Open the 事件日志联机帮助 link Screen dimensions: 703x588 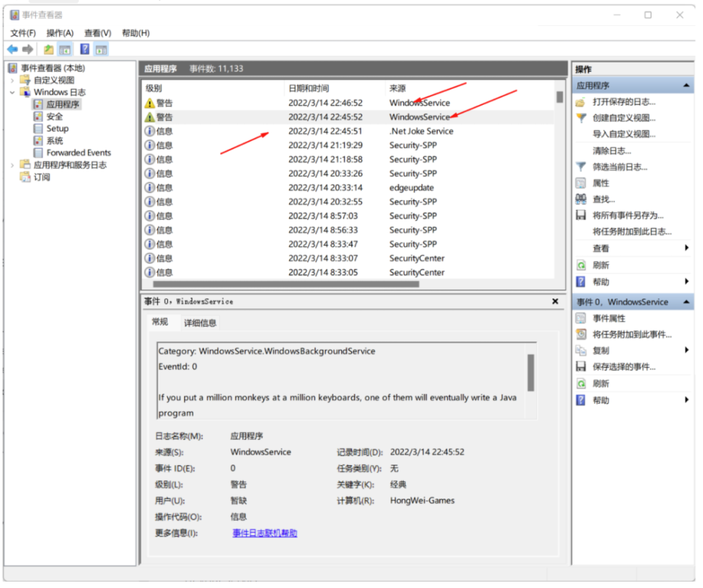tap(264, 533)
